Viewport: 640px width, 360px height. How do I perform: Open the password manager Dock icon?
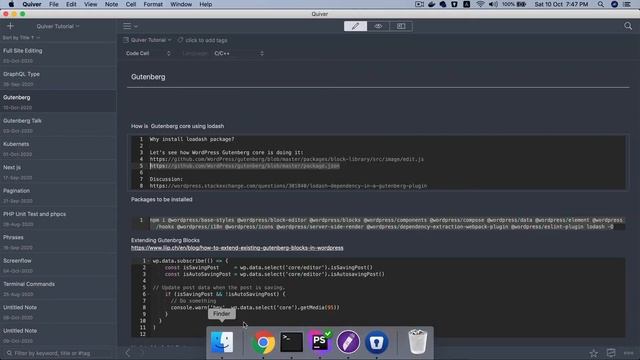[x=376, y=342]
